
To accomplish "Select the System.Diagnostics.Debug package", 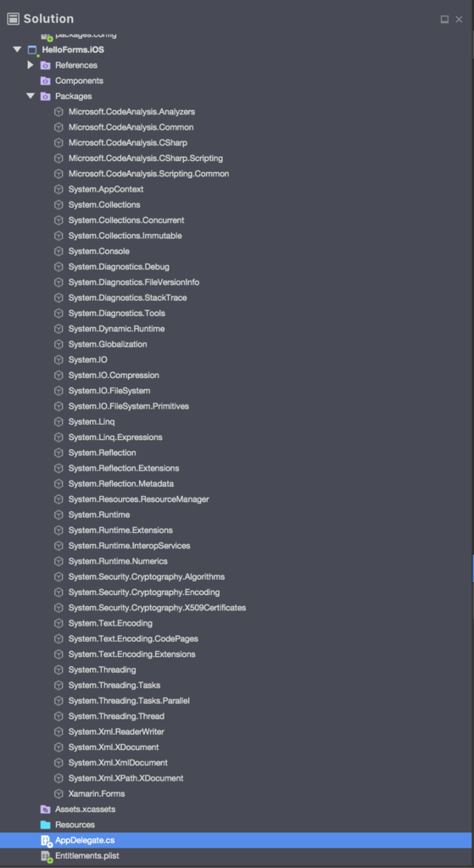I will (x=119, y=267).
